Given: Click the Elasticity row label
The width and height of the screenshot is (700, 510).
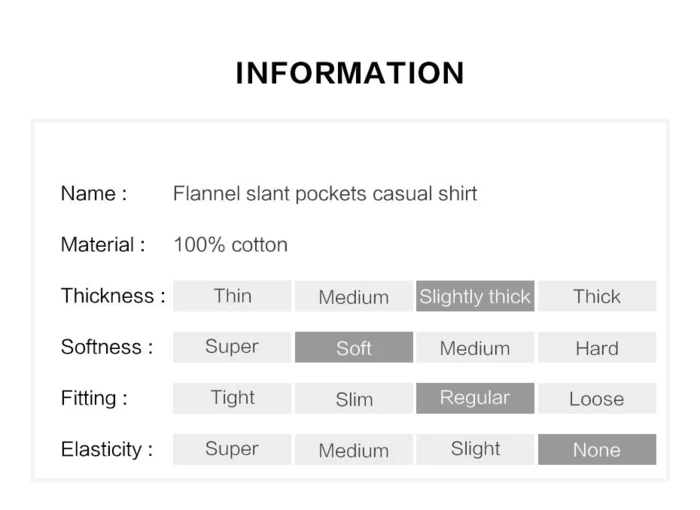Looking at the screenshot, I should [107, 449].
